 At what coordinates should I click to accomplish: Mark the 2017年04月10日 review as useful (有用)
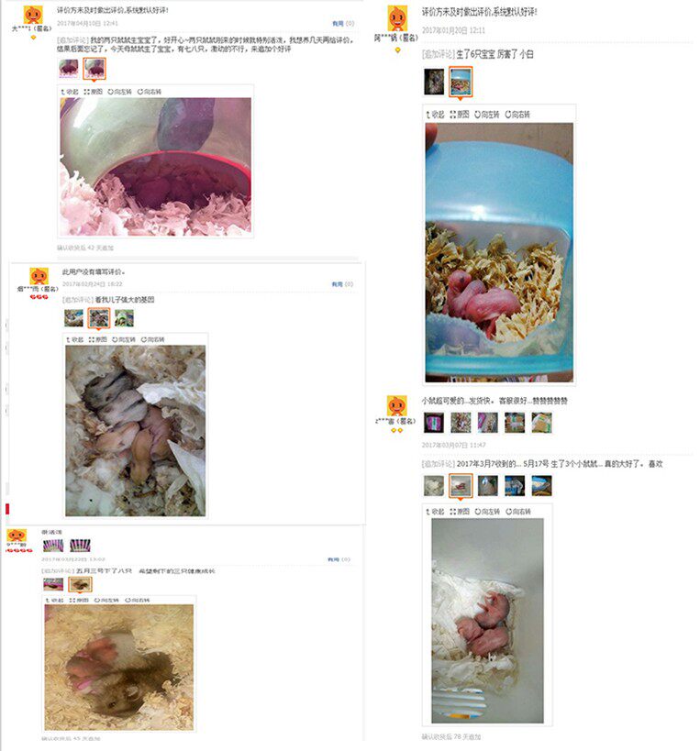click(343, 24)
